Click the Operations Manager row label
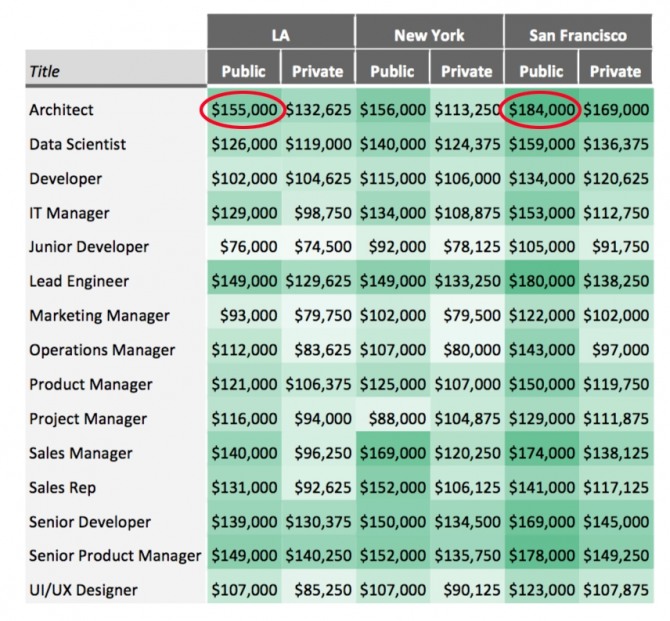 102,350
